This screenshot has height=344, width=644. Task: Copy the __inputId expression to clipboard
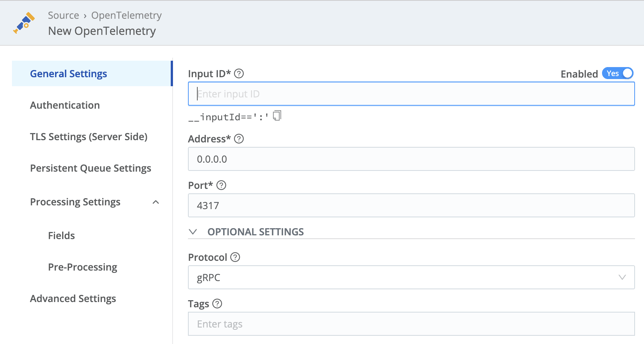pos(277,116)
